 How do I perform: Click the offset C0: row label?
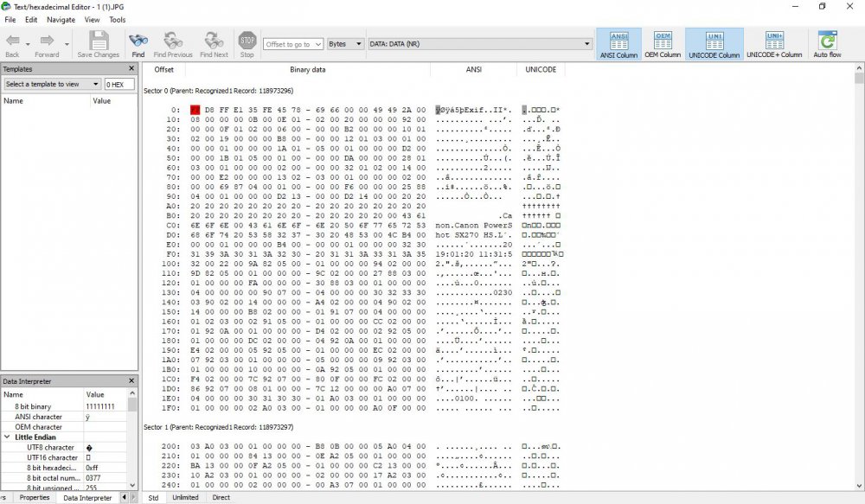pyautogui.click(x=173, y=225)
